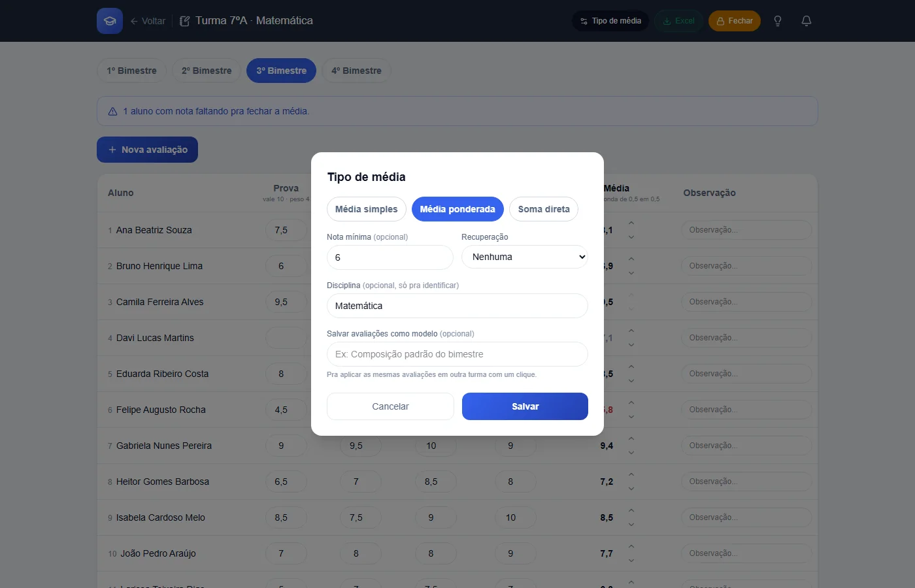Click the Prova grade 4,5 for Felipe Augusto Rocha
915x588 pixels.
286,410
